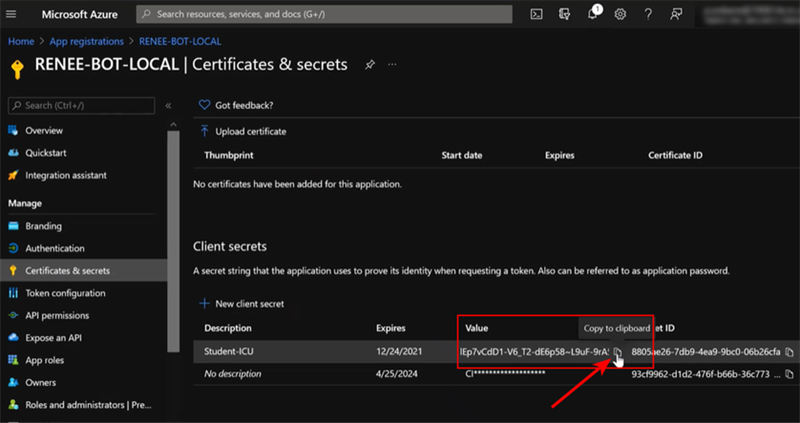Click the Description column header
The image size is (800, 423).
tap(228, 328)
